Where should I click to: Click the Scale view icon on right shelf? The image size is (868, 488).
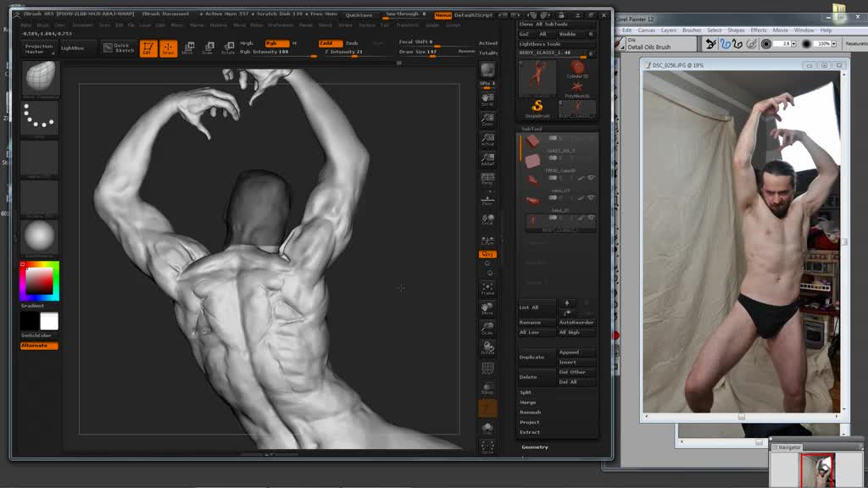(x=487, y=328)
